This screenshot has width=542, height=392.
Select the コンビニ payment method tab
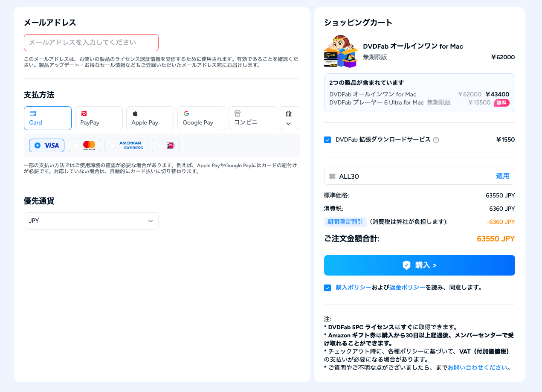tap(252, 118)
